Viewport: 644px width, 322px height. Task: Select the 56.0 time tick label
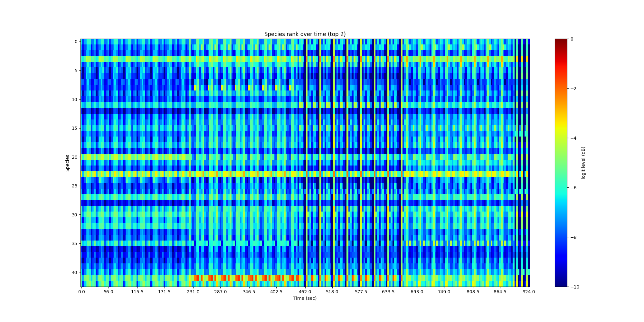point(109,292)
